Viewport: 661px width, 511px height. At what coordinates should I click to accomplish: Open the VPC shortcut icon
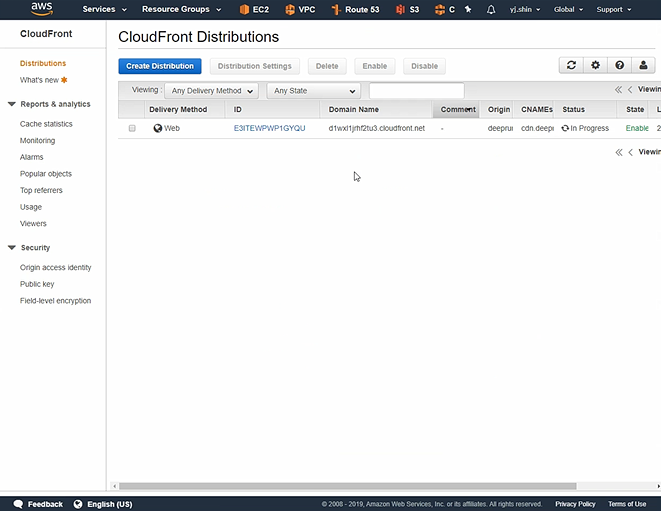[x=290, y=9]
